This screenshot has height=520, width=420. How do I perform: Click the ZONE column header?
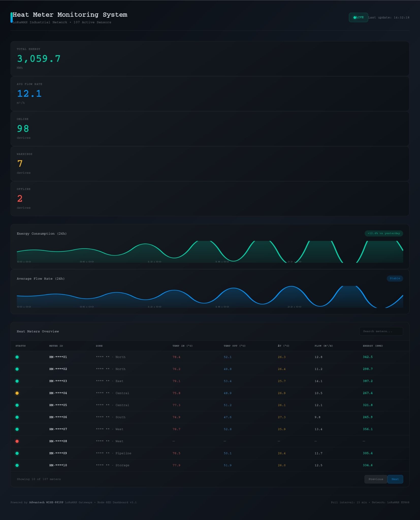point(99,346)
